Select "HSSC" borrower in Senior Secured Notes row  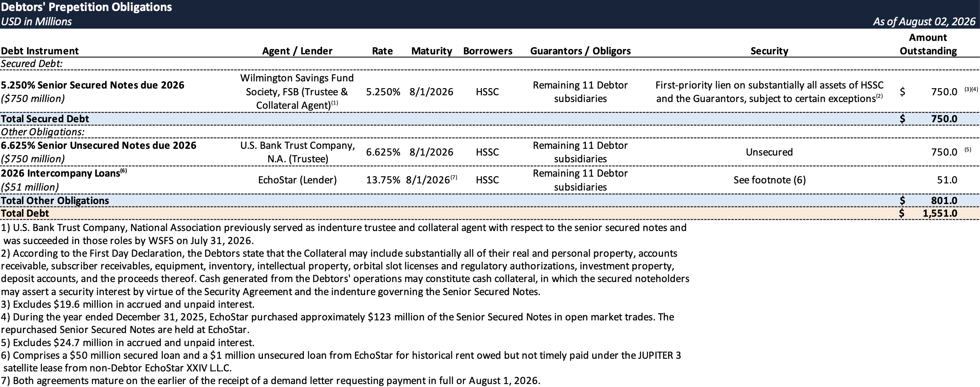pos(487,92)
